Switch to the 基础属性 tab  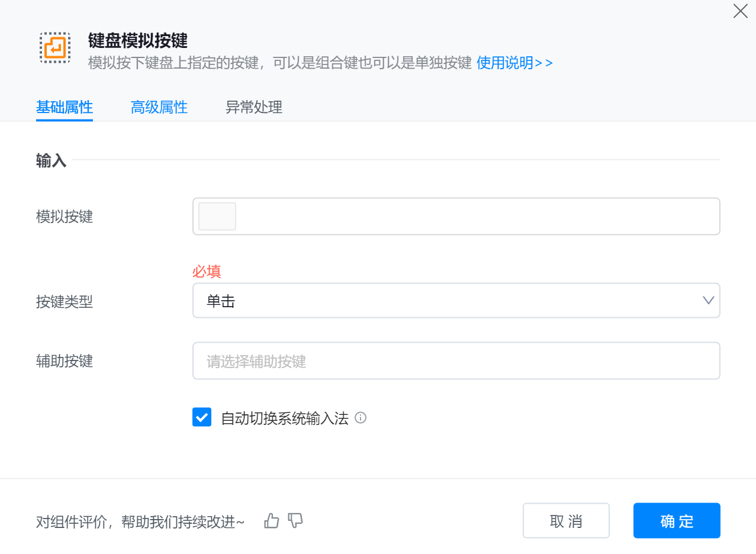[65, 108]
